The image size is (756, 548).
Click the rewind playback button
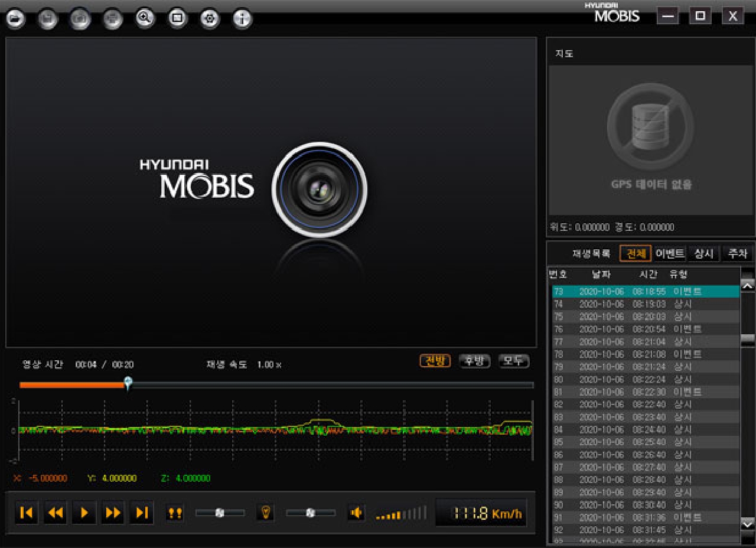click(x=56, y=513)
